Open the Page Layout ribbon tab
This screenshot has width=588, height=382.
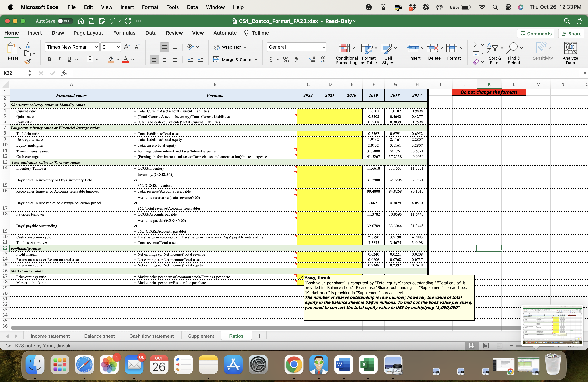[x=88, y=33]
